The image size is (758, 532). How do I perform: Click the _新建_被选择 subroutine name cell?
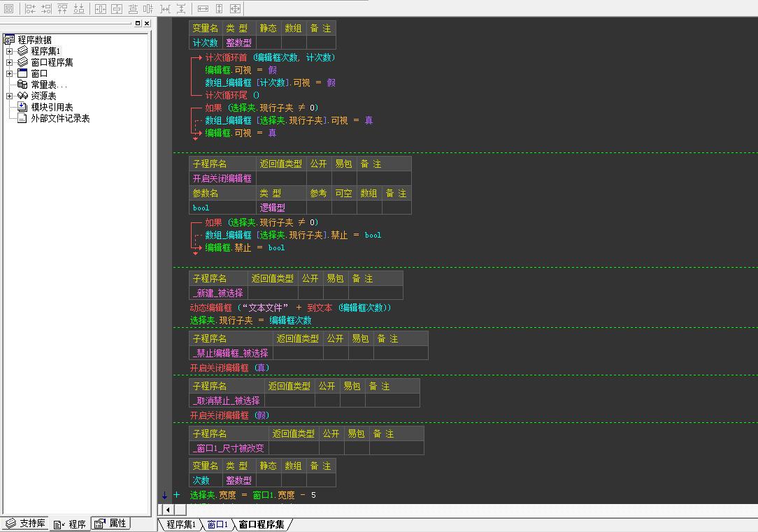218,294
